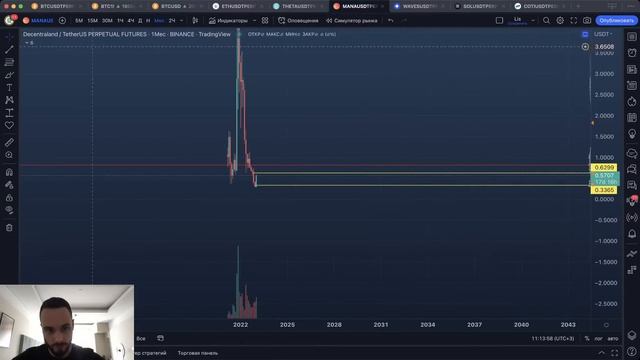Screen dimensions: 640x360
Task: Select the Мес monthly timeframe
Action: pos(159,20)
